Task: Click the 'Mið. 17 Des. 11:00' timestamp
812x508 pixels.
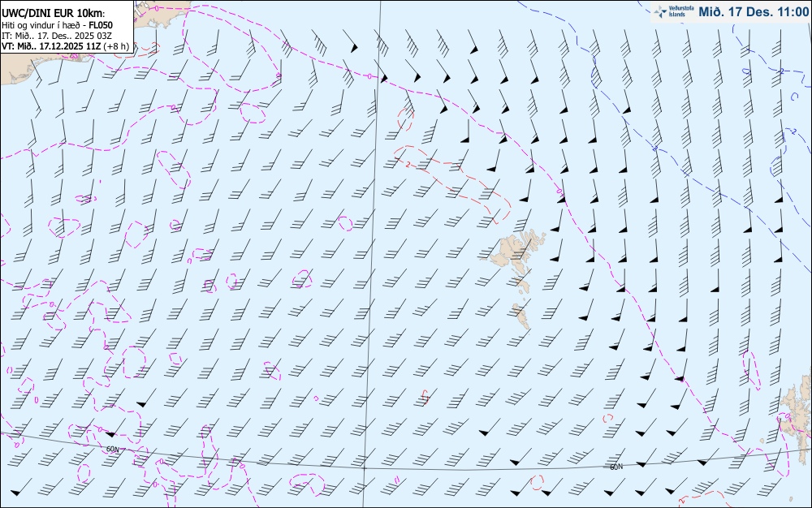Action: tap(753, 11)
